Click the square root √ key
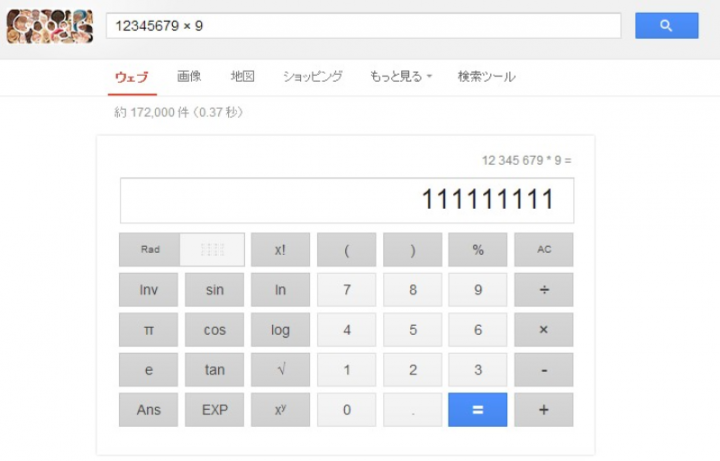Image resolution: width=720 pixels, height=461 pixels. coord(280,370)
